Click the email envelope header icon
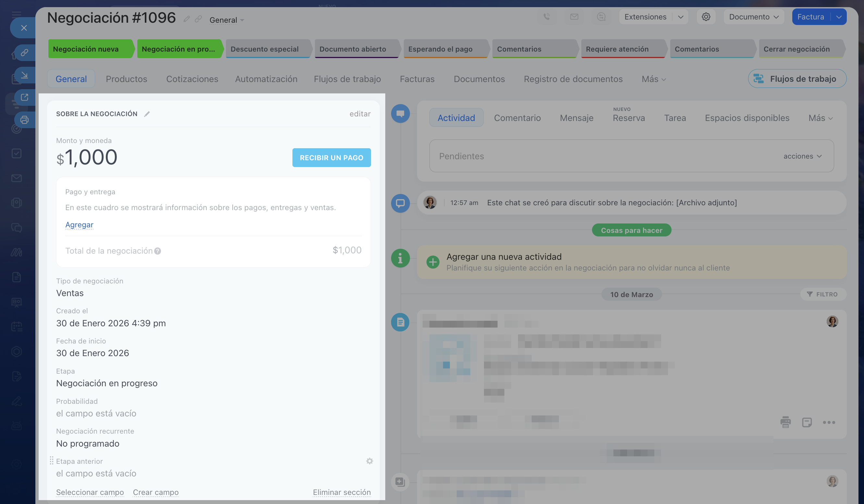This screenshot has height=504, width=864. (574, 17)
